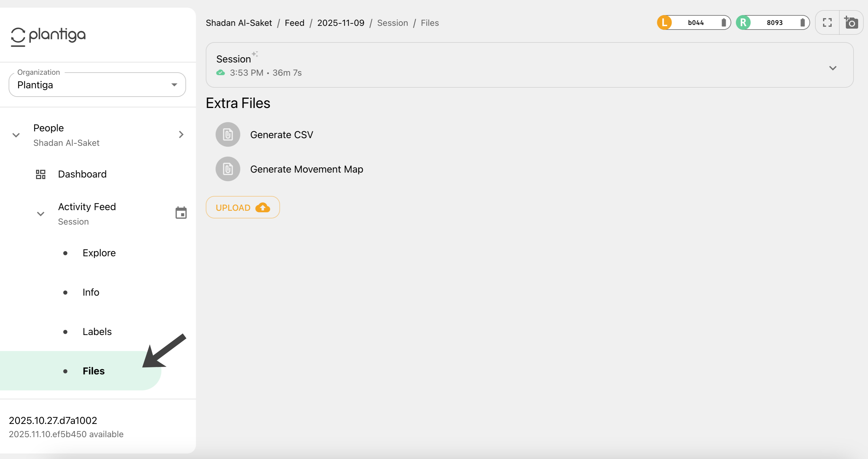Click the green R sensor badge

(743, 22)
